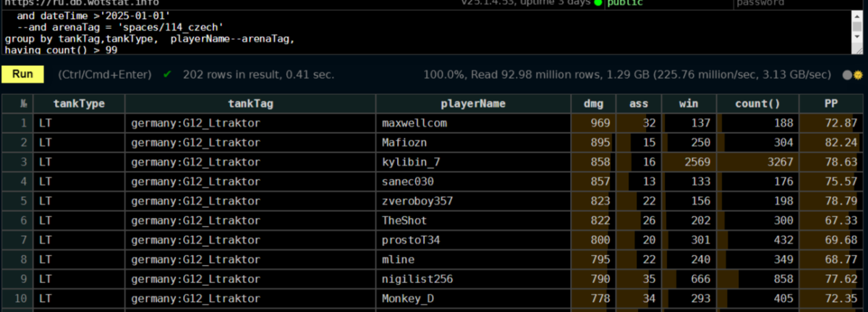Click count value 3267
868x312 pixels.
pyautogui.click(x=780, y=162)
